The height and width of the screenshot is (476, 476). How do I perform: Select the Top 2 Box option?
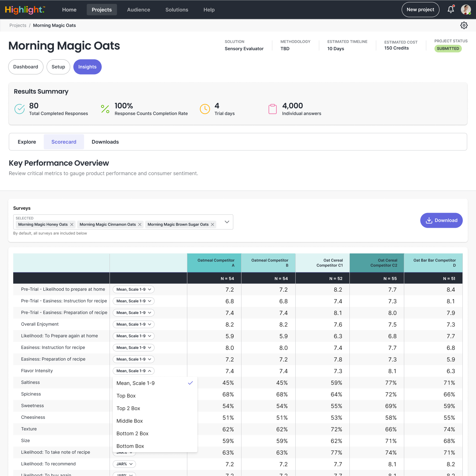(x=128, y=408)
